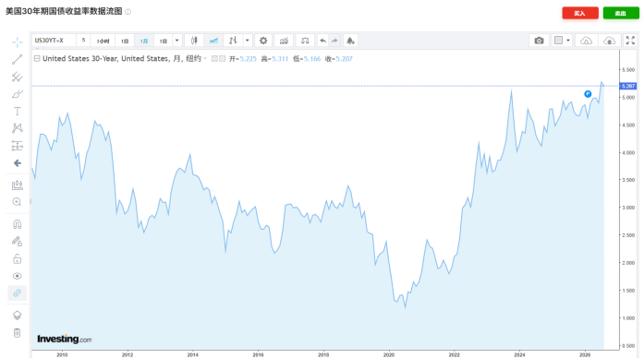The image size is (644, 358).
Task: Select the 1小时 interval
Action: (103, 41)
